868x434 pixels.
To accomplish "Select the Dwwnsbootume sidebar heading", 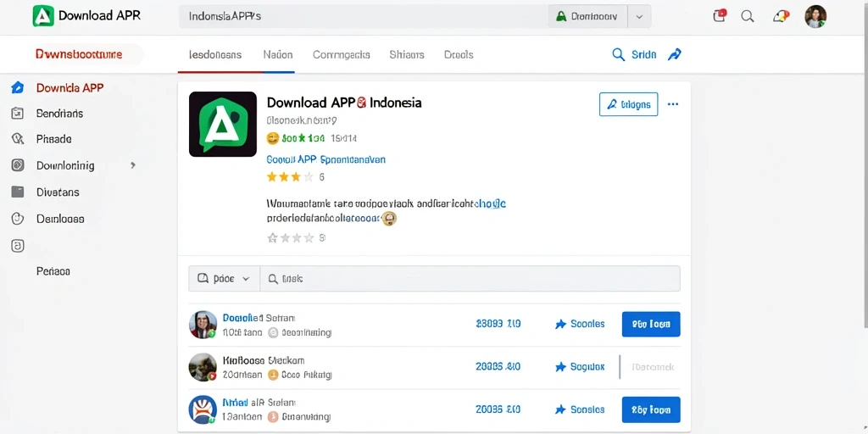I will (79, 54).
